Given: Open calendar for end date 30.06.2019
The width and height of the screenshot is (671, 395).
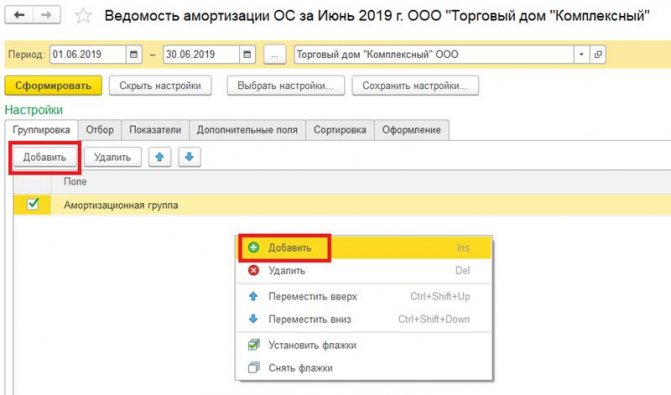Looking at the screenshot, I should [x=247, y=54].
